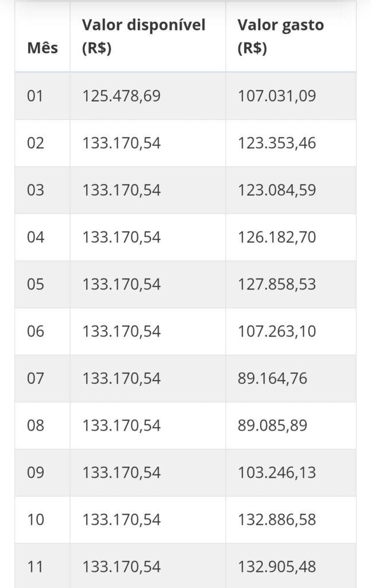Click month 11 cell

pos(35,567)
